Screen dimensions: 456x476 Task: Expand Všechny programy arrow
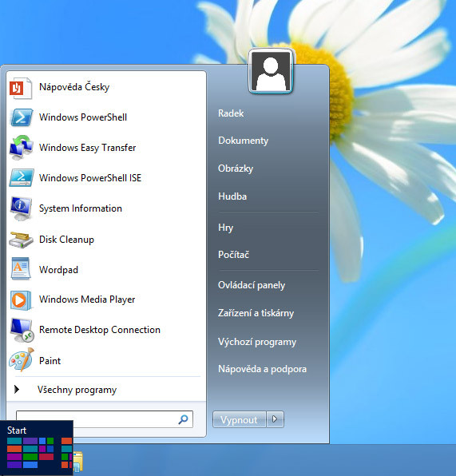pyautogui.click(x=17, y=389)
